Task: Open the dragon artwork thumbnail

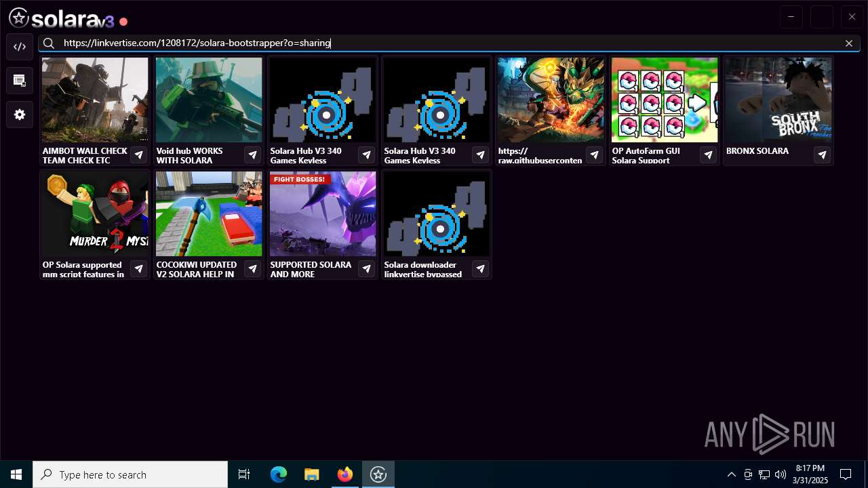Action: point(551,100)
